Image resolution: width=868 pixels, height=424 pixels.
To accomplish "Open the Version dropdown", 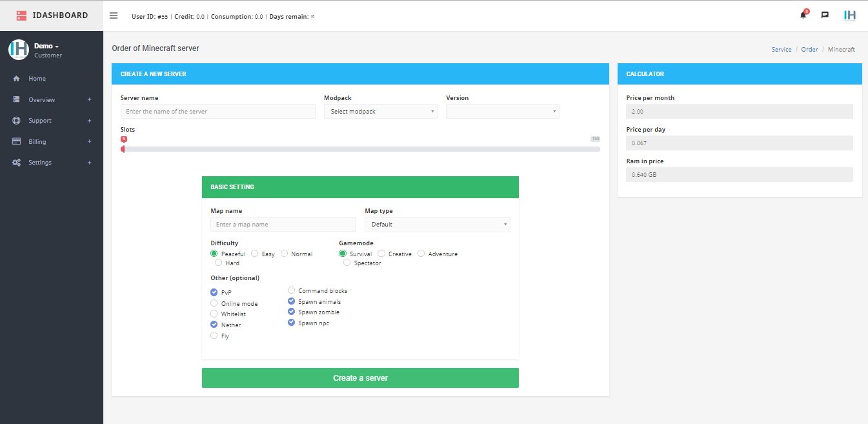I will coord(502,112).
